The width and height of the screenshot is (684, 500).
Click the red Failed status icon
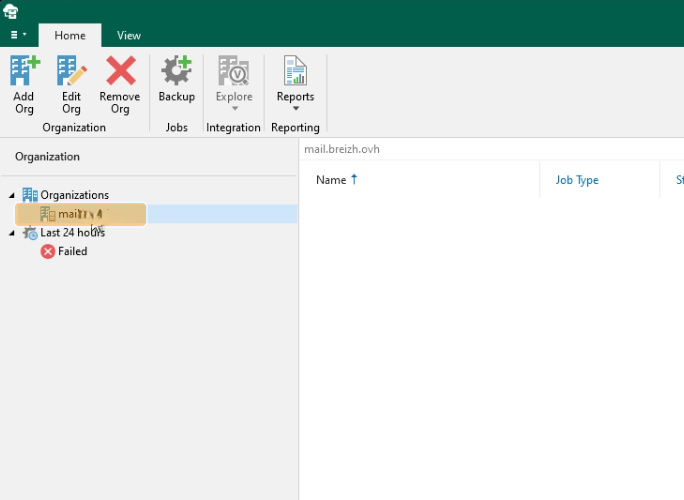(x=48, y=252)
